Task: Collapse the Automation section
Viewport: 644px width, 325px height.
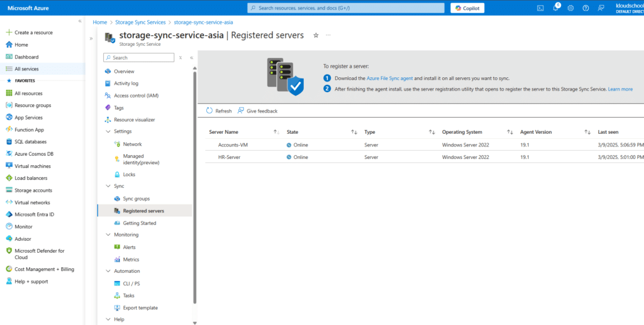Action: click(107, 271)
